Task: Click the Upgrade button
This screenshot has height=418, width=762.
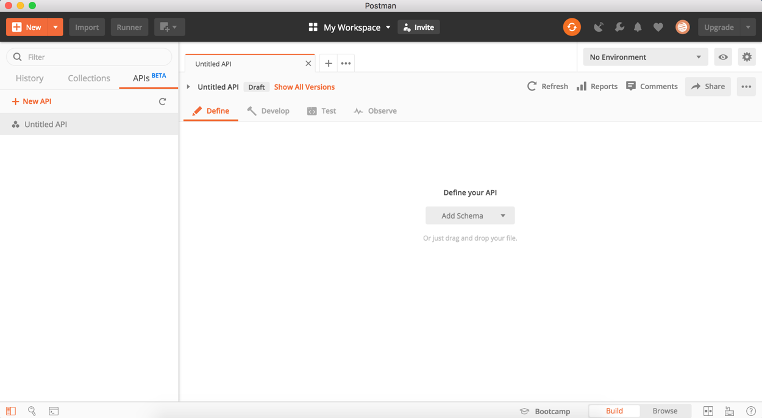Action: (x=719, y=27)
